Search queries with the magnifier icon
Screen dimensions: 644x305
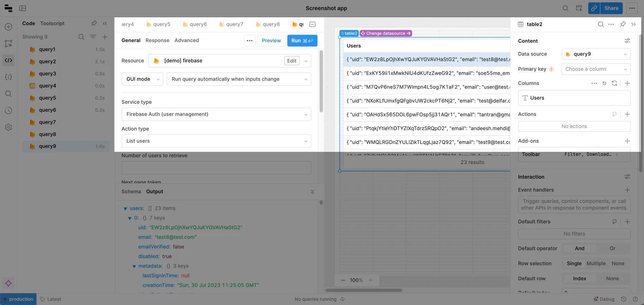[x=81, y=37]
